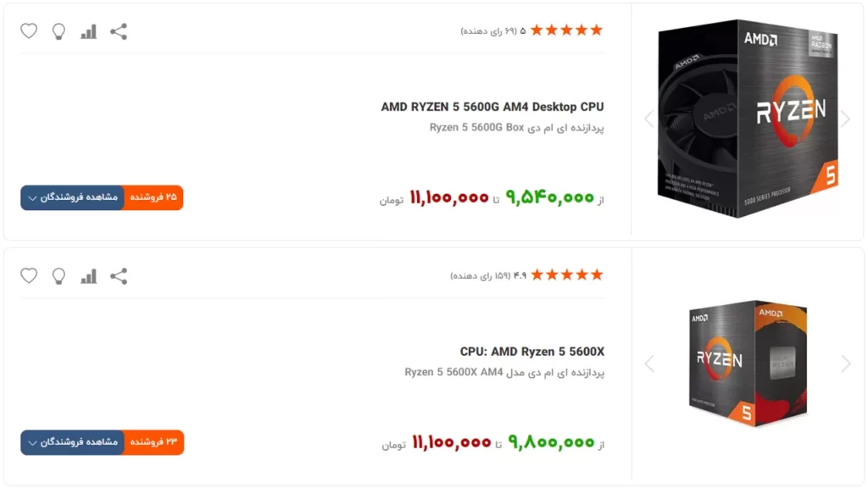Expand the مشاهده فروشندگان seller list for Ryzen 5 5600X
The image size is (868, 488).
[x=71, y=442]
